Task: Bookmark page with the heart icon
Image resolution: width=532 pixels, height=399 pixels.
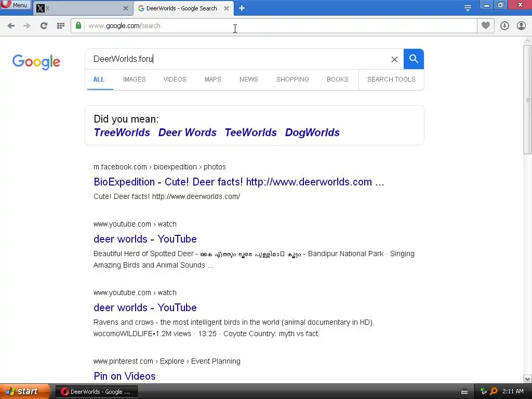Action: pos(486,25)
